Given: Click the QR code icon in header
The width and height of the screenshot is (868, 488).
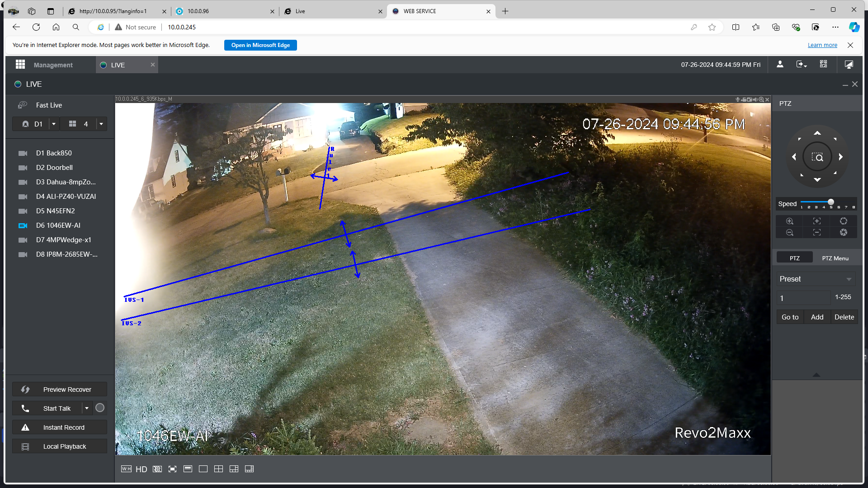Looking at the screenshot, I should (x=823, y=64).
